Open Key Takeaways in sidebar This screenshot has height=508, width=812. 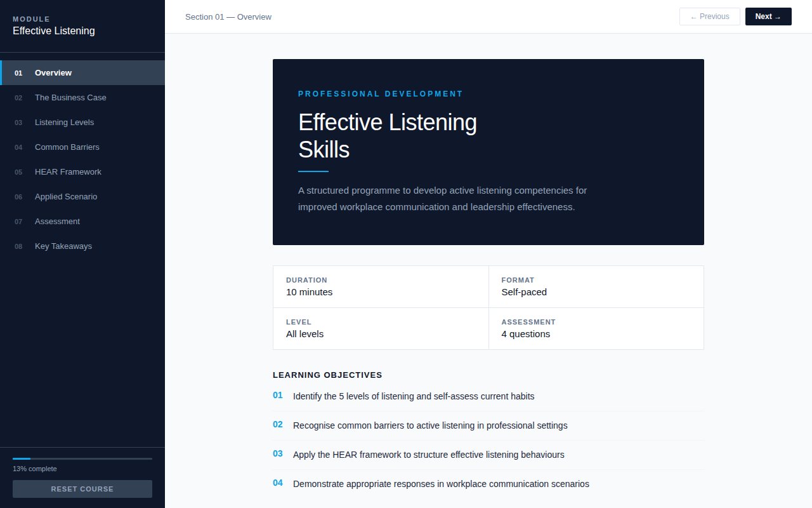(x=82, y=246)
